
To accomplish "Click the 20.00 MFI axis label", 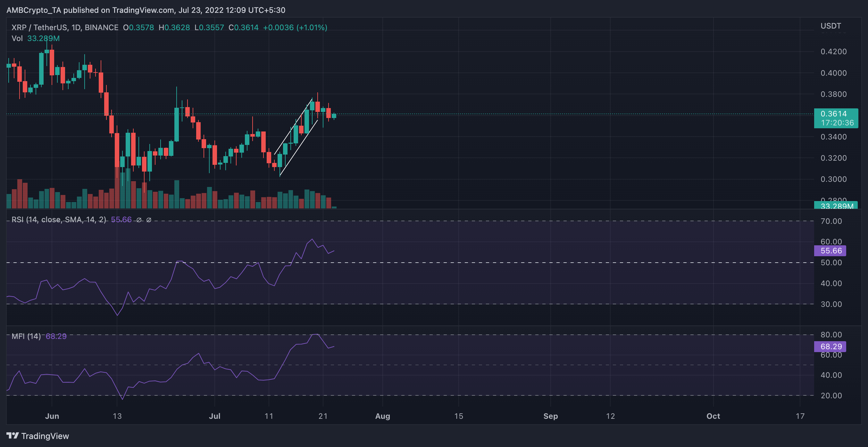I will tap(831, 395).
